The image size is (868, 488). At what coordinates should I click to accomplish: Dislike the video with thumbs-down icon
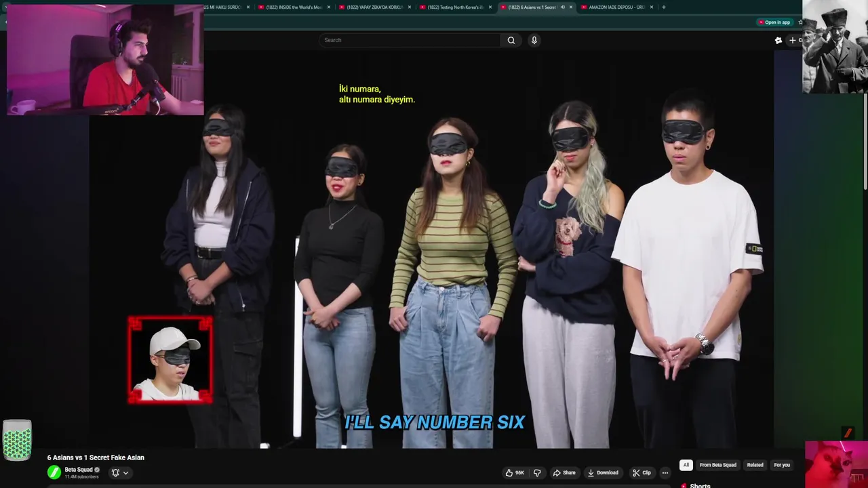point(537,472)
